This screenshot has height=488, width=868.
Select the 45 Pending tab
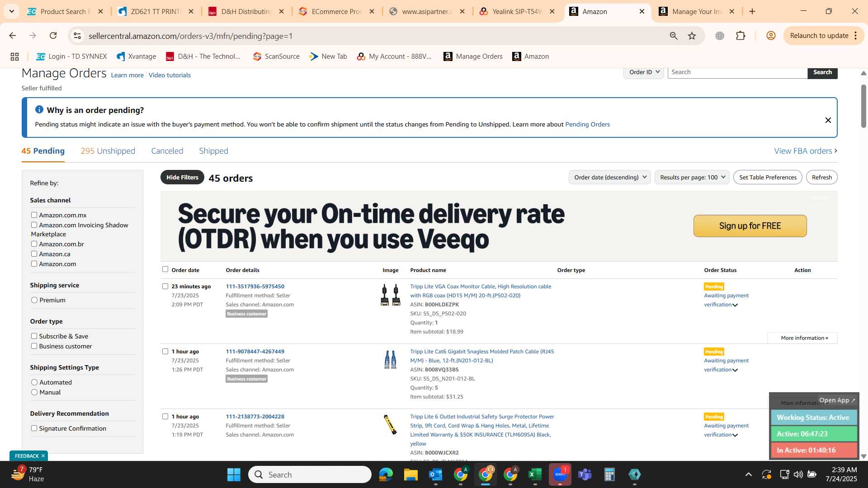coord(43,151)
